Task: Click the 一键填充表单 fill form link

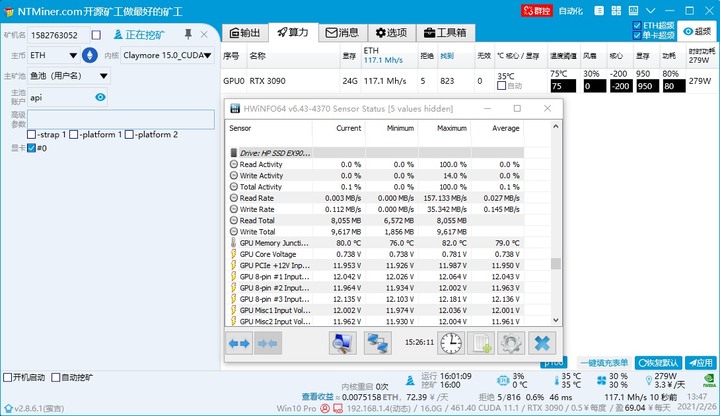Action: (x=604, y=363)
